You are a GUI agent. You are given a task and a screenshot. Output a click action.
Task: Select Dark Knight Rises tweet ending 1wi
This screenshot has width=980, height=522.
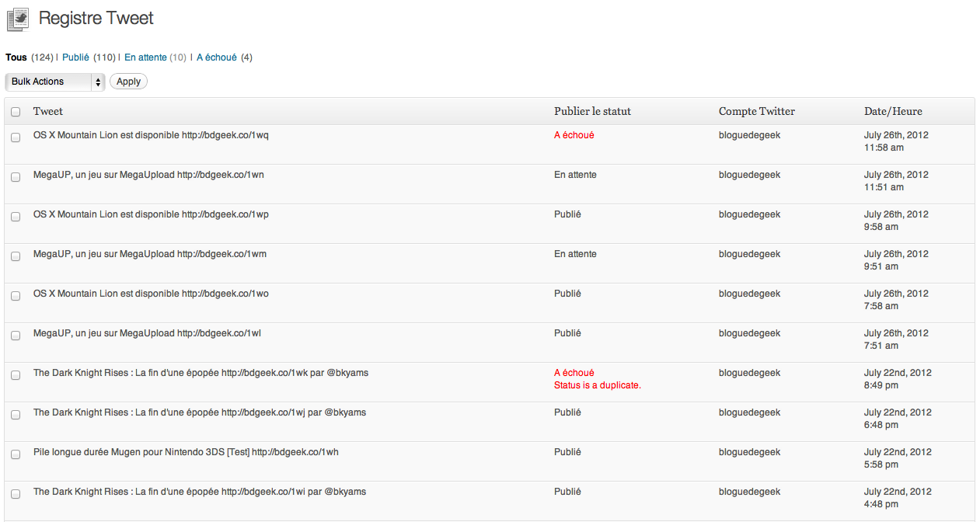pos(200,492)
